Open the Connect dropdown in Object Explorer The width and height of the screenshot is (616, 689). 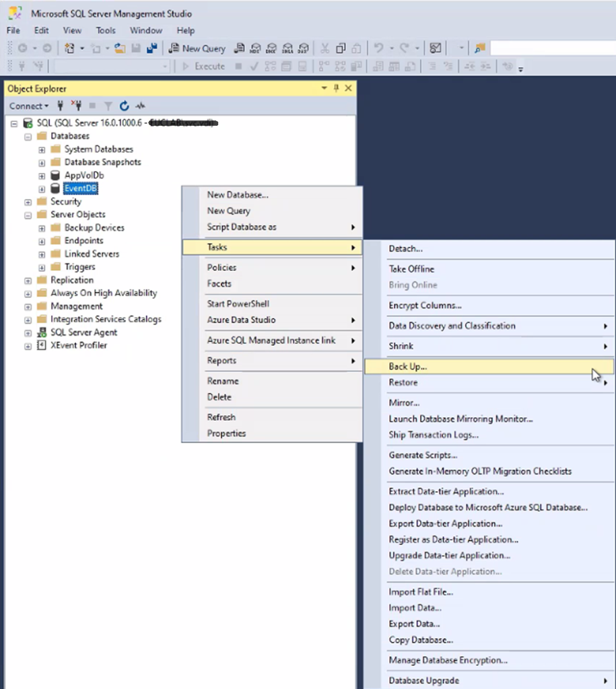(28, 106)
